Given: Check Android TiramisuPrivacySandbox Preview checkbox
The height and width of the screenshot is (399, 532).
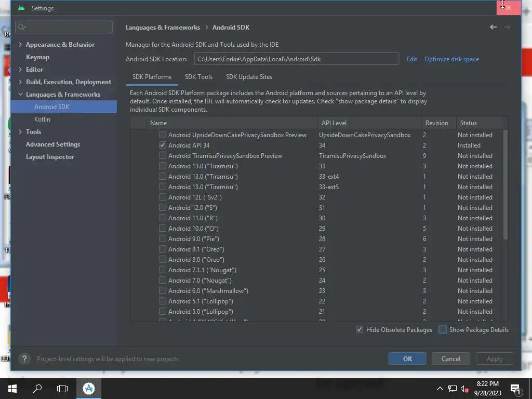Looking at the screenshot, I should [163, 155].
